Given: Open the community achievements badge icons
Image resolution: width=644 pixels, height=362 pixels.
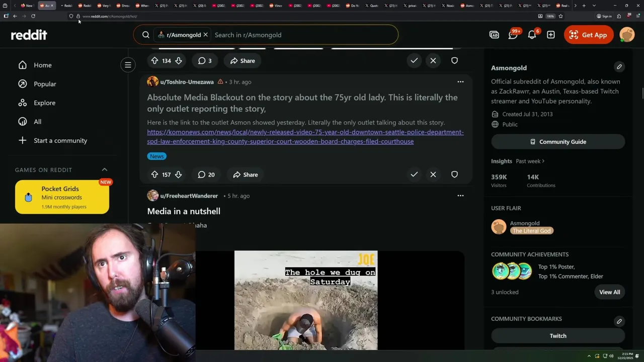Looking at the screenshot, I should pos(512,271).
